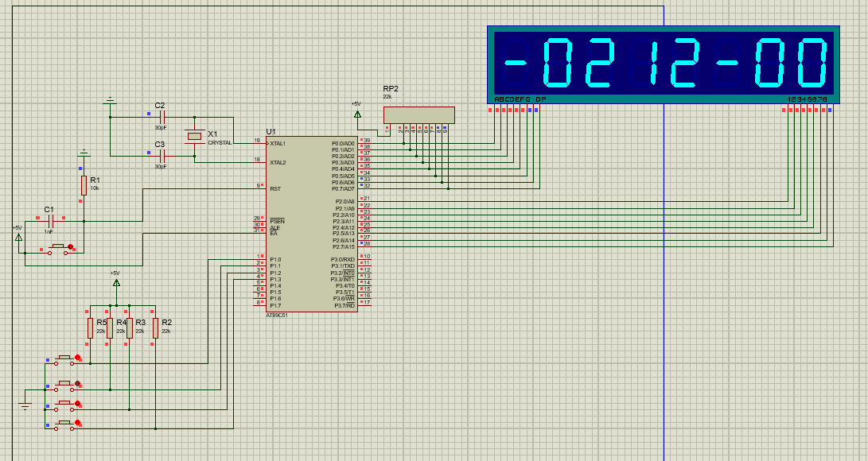The height and width of the screenshot is (461, 868).
Task: Click the P2.0/A8 pin label
Action: [x=344, y=202]
